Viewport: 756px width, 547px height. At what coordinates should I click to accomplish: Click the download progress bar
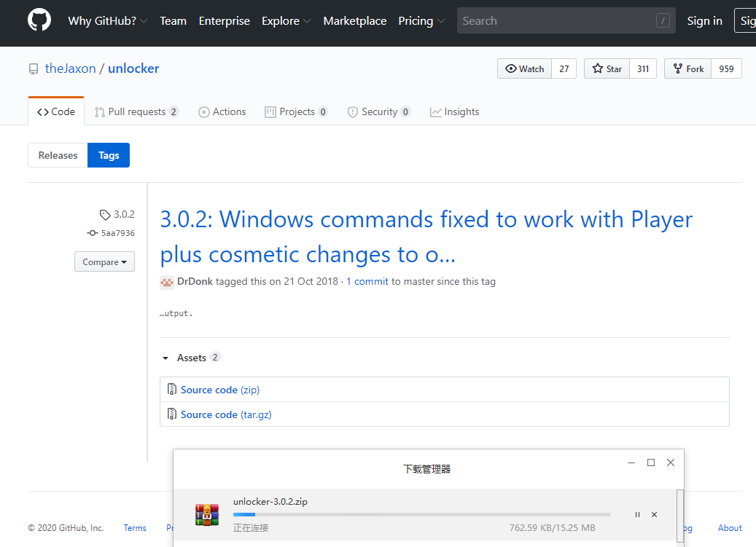tap(421, 515)
